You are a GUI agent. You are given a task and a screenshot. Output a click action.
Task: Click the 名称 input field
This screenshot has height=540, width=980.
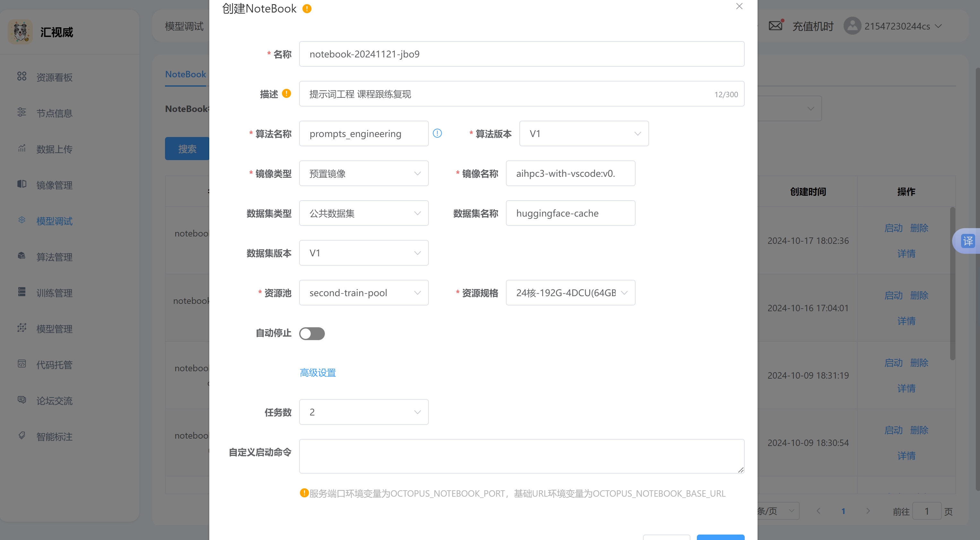click(522, 54)
